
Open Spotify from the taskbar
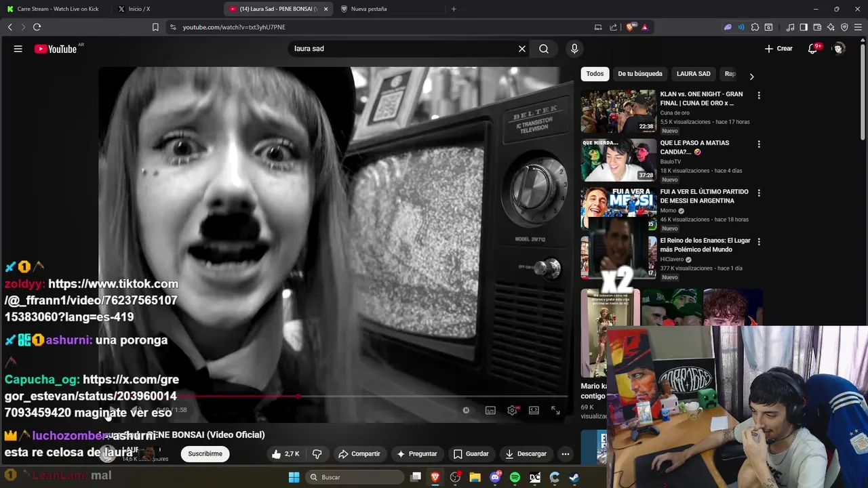pyautogui.click(x=515, y=477)
